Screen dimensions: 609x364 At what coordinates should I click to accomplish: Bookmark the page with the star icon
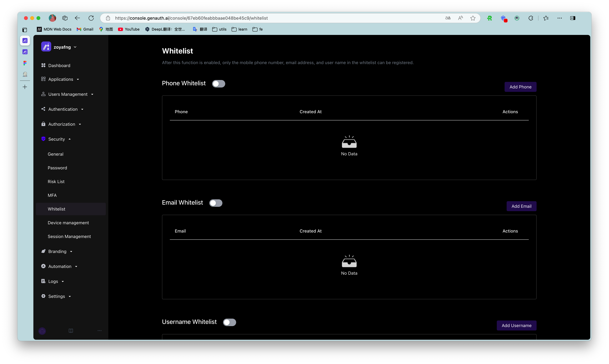pyautogui.click(x=473, y=18)
